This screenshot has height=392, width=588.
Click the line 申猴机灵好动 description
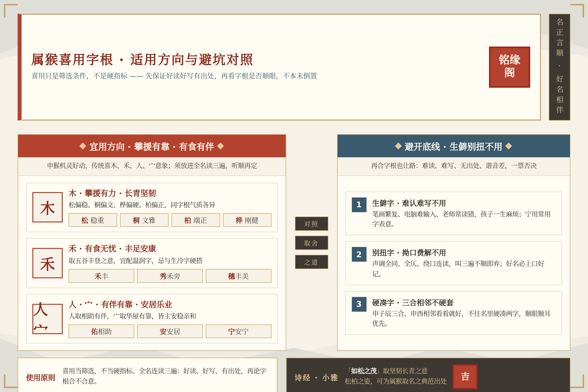point(152,166)
